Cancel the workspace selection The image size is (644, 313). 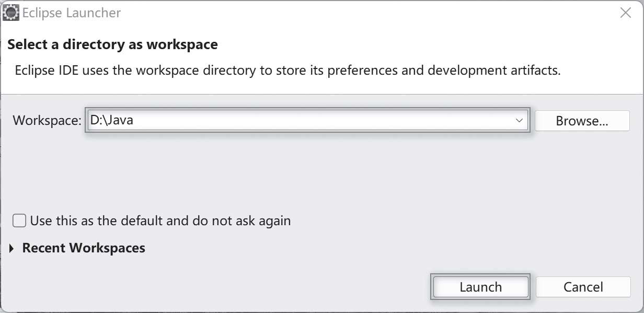pyautogui.click(x=583, y=287)
